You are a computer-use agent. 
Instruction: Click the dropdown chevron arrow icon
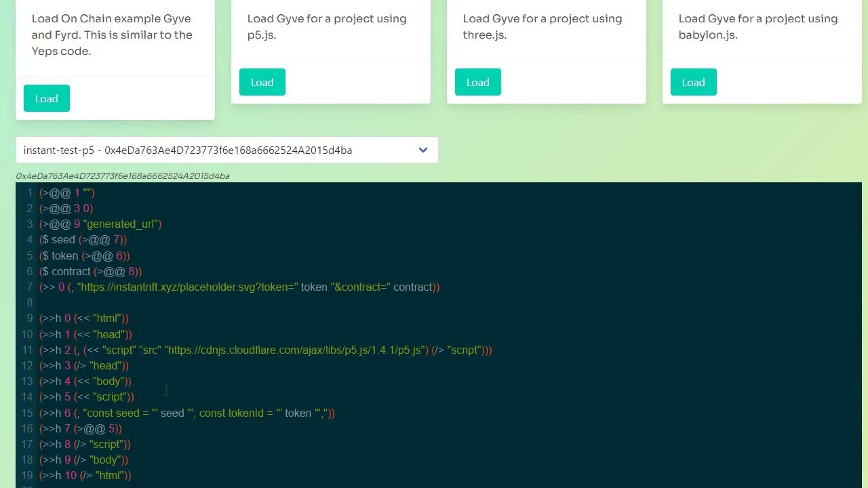tap(423, 150)
